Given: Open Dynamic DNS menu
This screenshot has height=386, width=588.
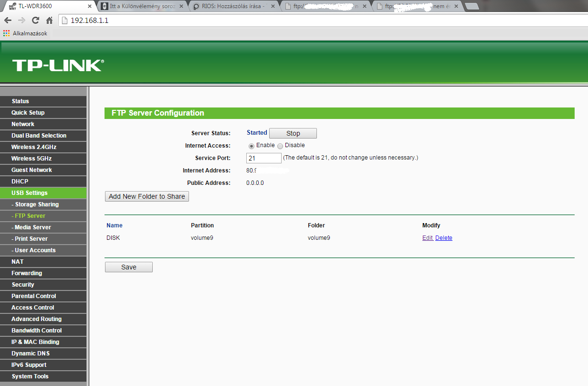Looking at the screenshot, I should point(43,354).
